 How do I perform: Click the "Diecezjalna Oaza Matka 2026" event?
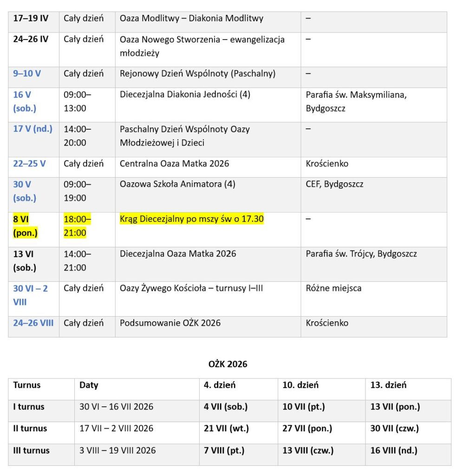click(178, 254)
